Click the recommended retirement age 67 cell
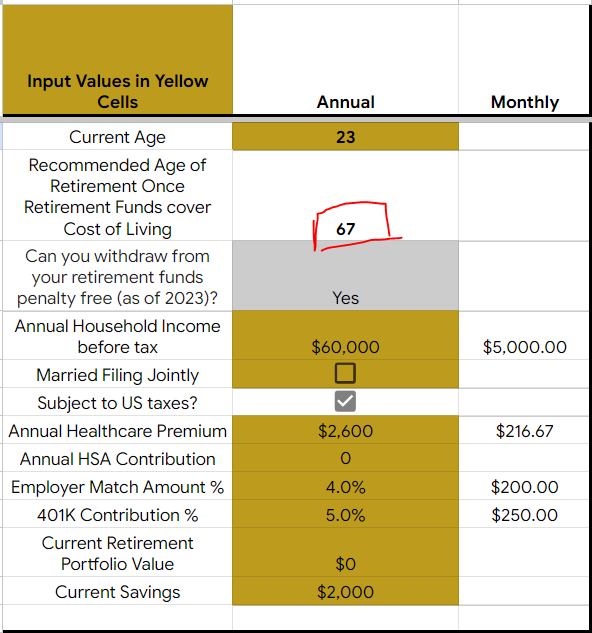The height and width of the screenshot is (633, 592). 346,195
